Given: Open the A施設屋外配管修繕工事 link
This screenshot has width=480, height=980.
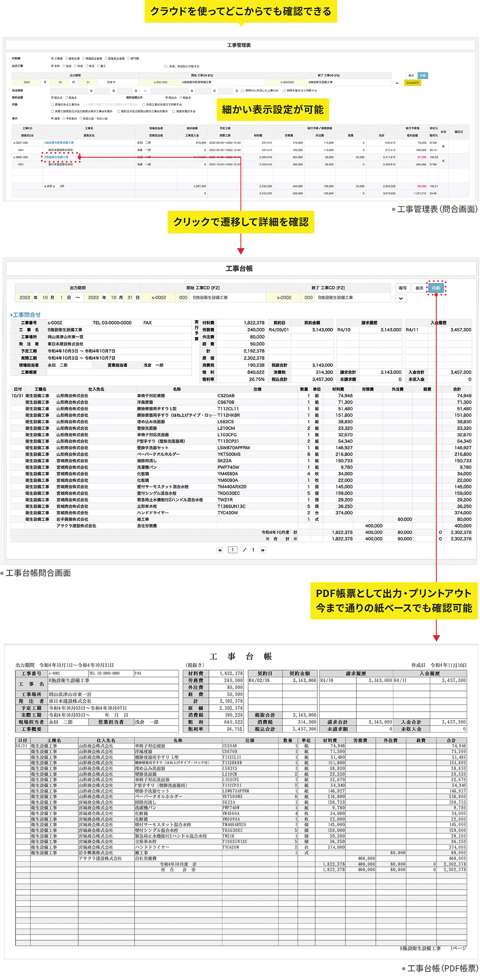Looking at the screenshot, I should [59, 143].
